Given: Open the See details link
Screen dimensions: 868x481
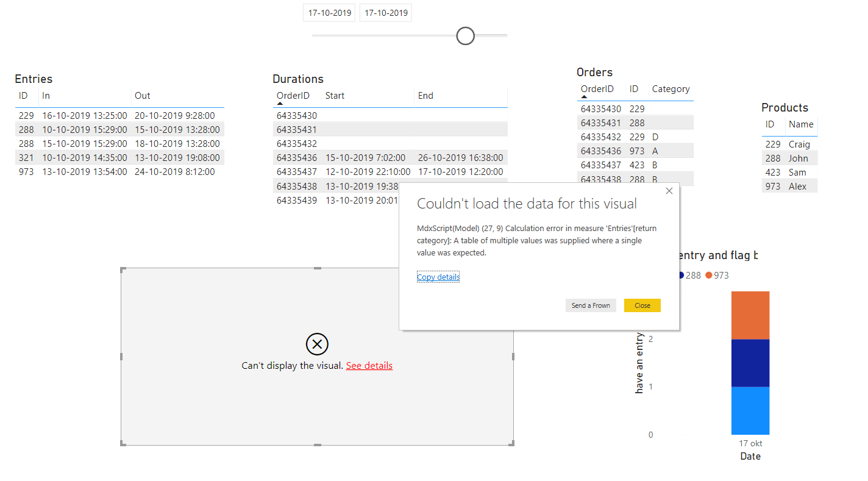Looking at the screenshot, I should (369, 366).
